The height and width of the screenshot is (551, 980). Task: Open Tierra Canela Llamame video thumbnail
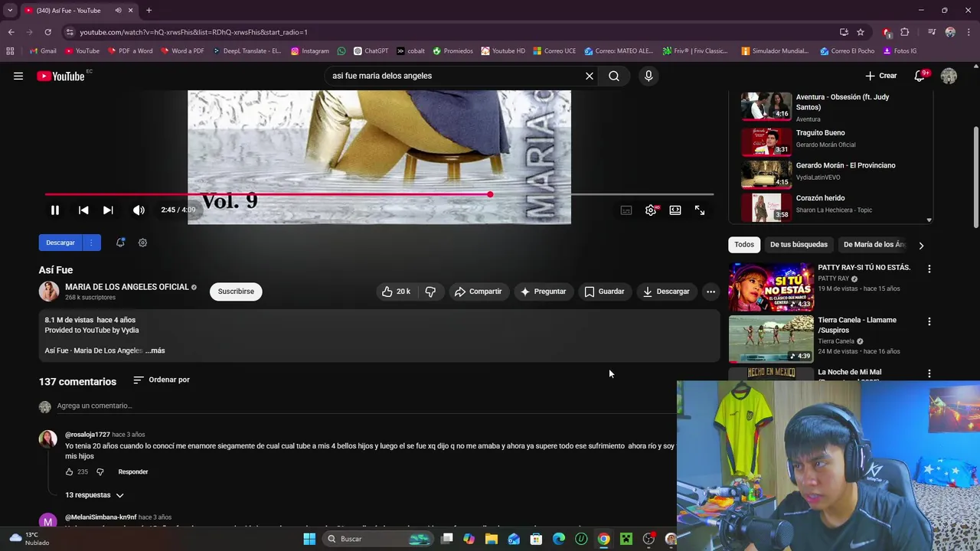tap(771, 339)
